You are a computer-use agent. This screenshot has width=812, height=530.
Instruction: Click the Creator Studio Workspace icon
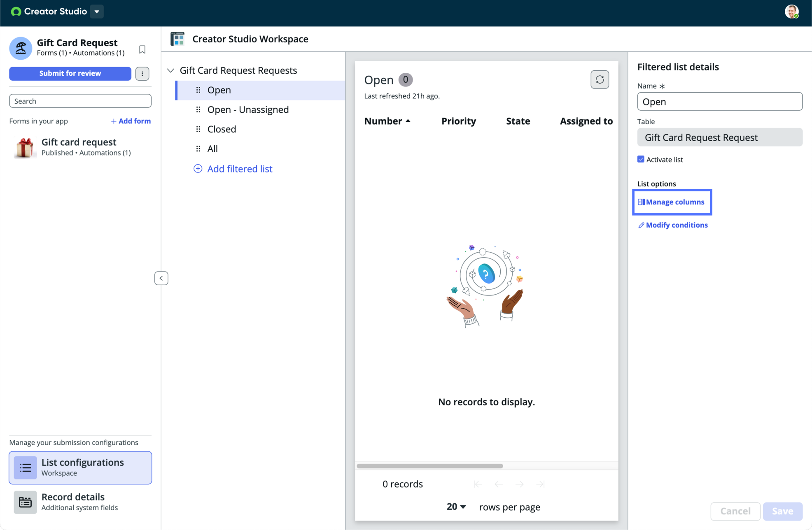[177, 39]
